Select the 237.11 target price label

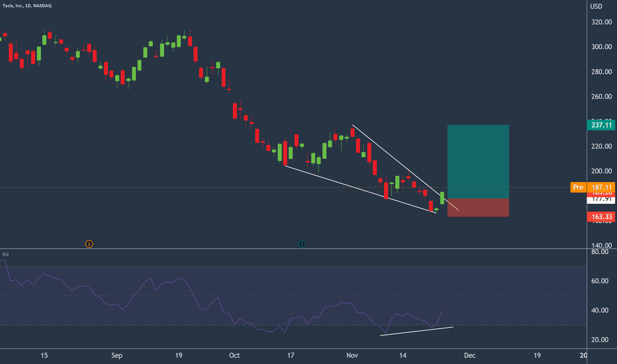(601, 125)
